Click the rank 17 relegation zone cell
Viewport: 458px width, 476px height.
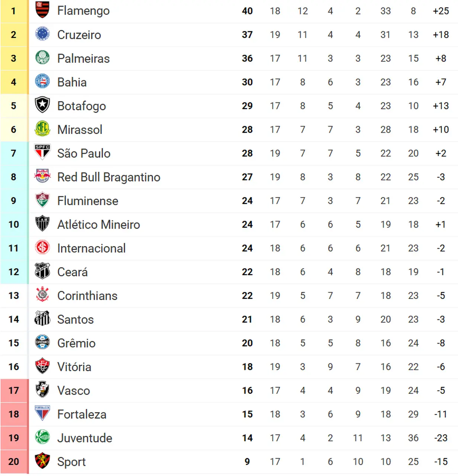14,390
